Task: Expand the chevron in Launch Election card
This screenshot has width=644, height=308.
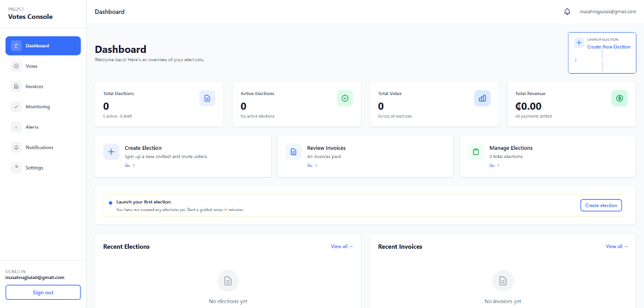Action: 575,60
